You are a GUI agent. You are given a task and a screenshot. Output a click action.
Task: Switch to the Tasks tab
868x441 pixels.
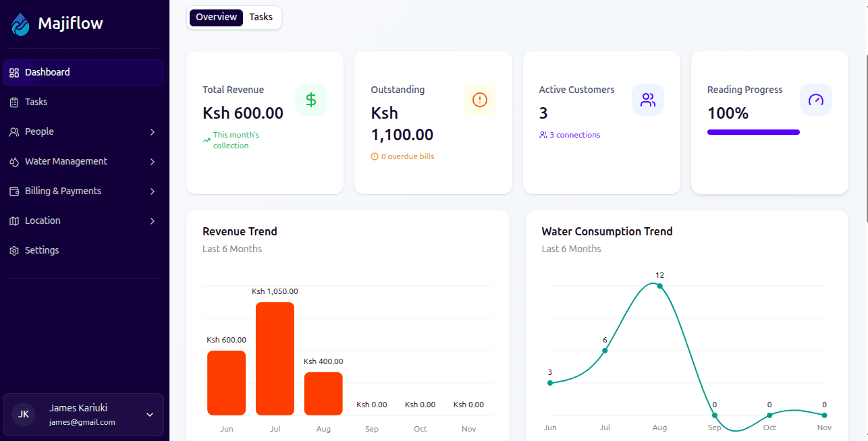click(261, 17)
